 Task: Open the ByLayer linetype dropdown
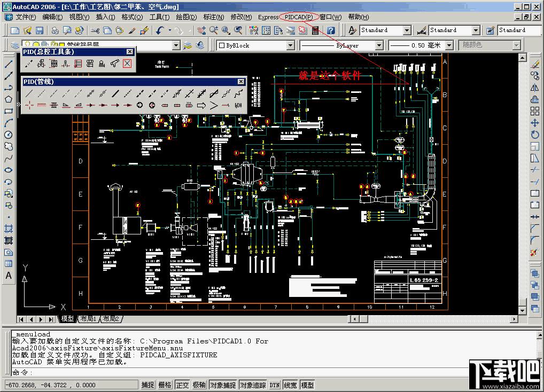click(379, 45)
